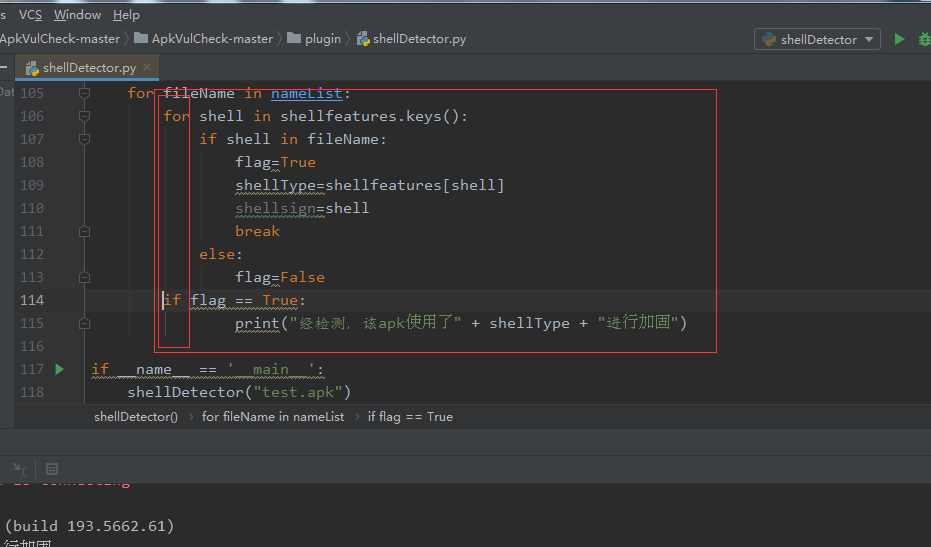Viewport: 931px width, 547px height.
Task: Click shellDetector() in the bottom breadcrumb
Action: pos(136,417)
